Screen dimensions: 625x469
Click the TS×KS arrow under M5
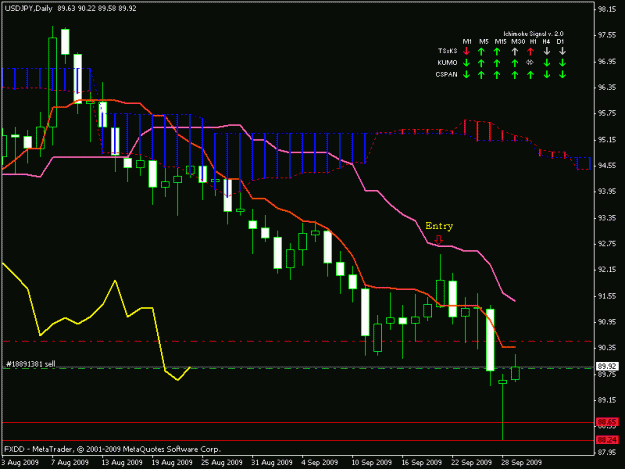482,51
